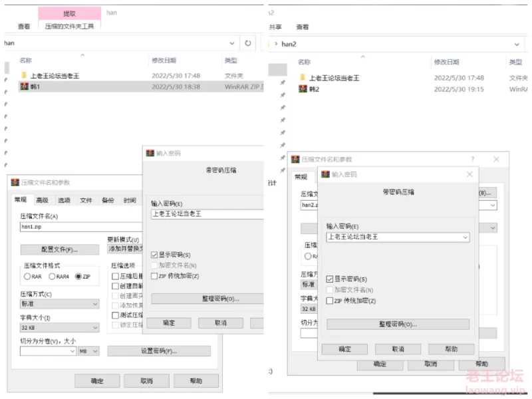
Task: Expand the password history dropdown in right dialog
Action: [465, 237]
